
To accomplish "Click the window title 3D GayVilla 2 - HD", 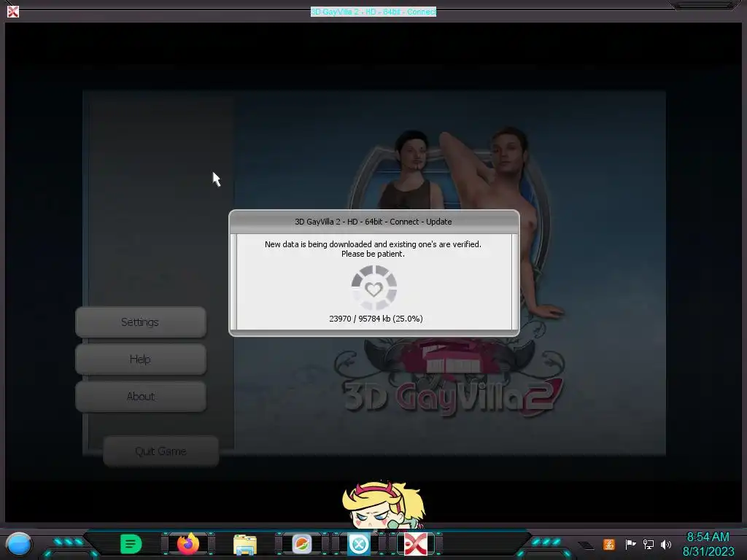I will 373,12.
